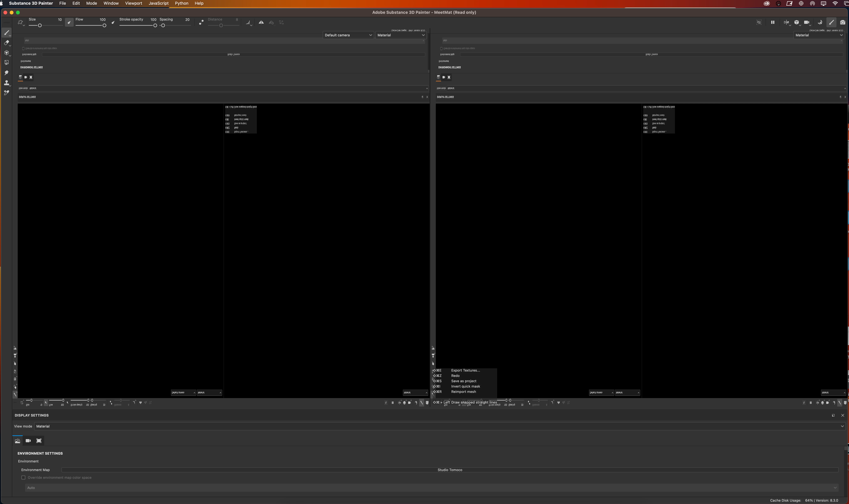Select the Projection tool

pos(6,53)
